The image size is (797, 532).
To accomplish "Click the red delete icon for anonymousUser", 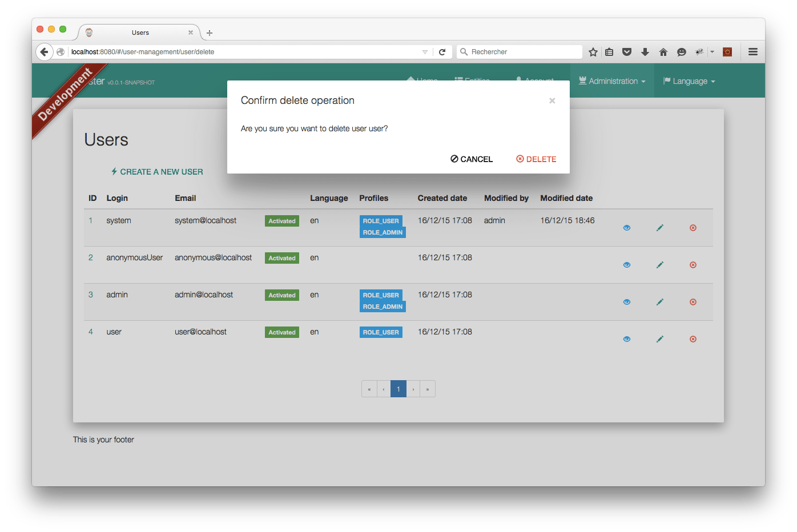I will click(x=693, y=265).
